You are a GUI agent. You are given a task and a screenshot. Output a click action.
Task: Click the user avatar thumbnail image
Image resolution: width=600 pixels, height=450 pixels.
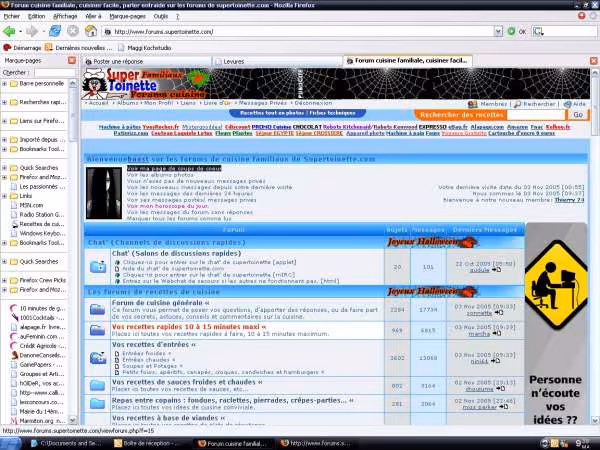point(104,193)
